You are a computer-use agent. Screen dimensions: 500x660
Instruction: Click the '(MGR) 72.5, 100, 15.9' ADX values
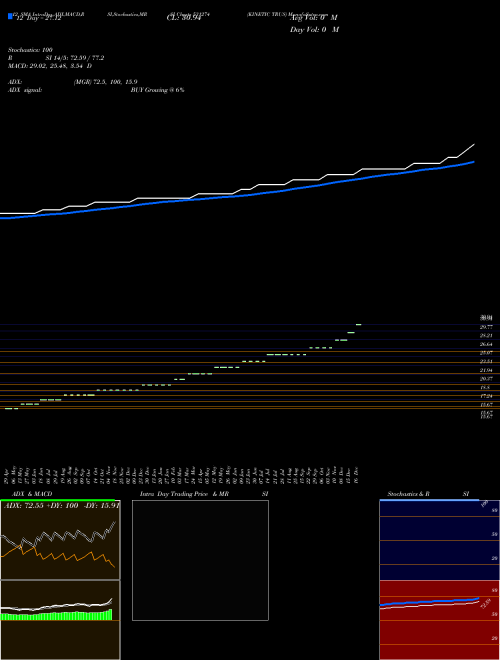tap(106, 82)
